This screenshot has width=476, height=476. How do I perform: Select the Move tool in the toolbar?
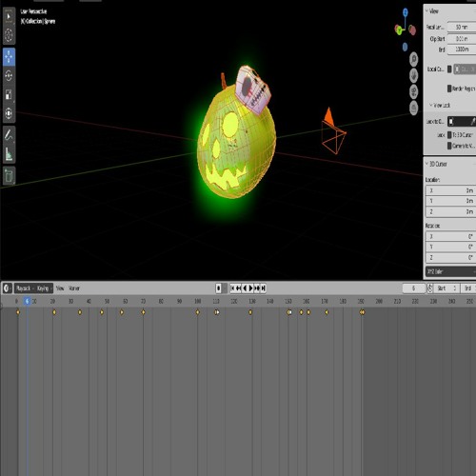(x=9, y=57)
